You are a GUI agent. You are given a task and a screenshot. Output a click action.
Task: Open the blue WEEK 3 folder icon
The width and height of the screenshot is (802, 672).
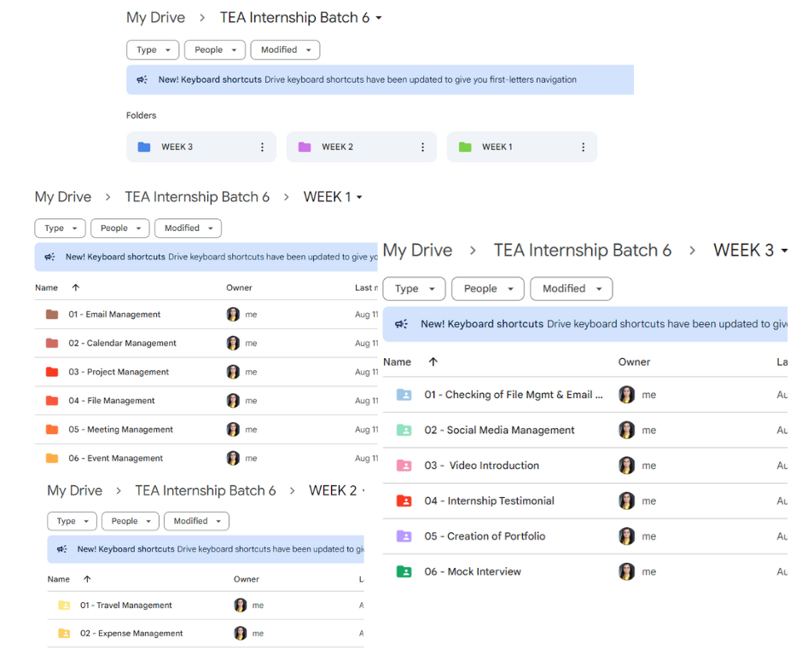pyautogui.click(x=144, y=147)
